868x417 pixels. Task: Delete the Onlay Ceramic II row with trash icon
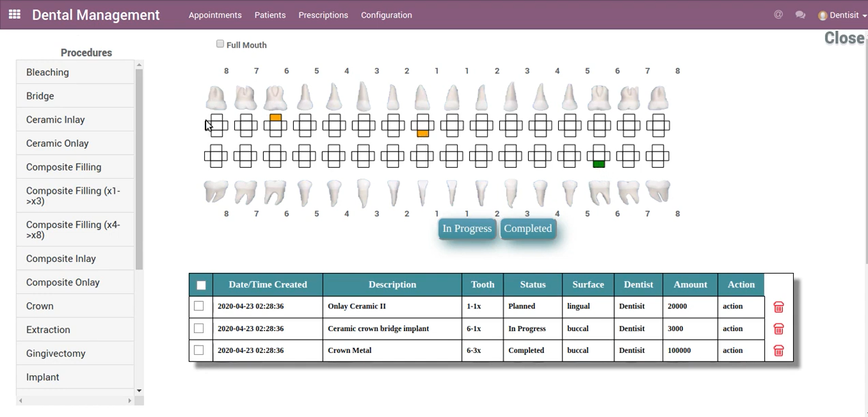coord(778,307)
